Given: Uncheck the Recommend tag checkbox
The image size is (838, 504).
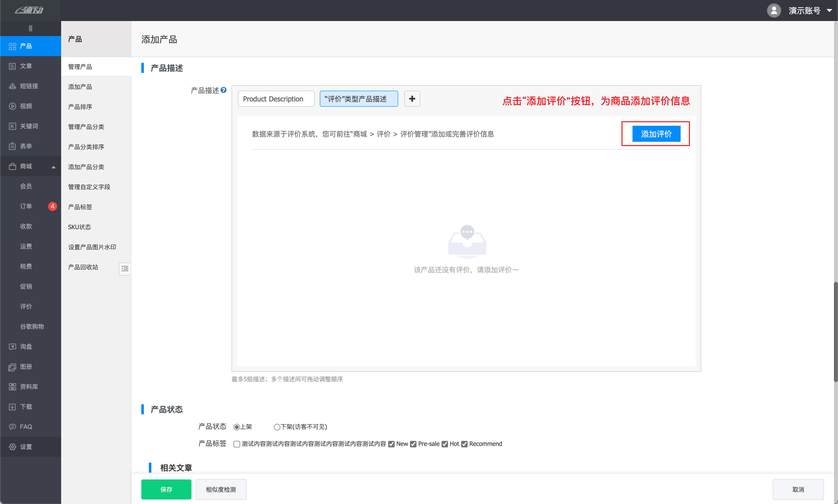Looking at the screenshot, I should 464,444.
